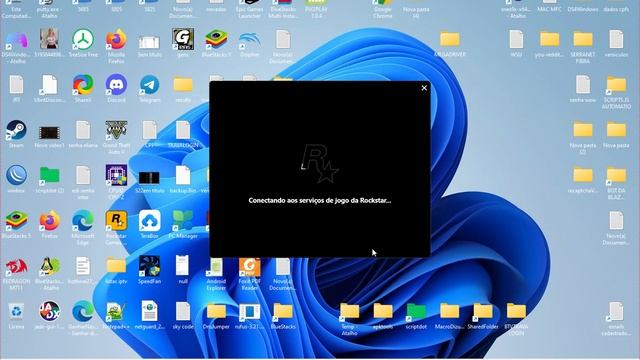Select the Novo video1 video file
The height and width of the screenshot is (360, 640).
click(x=49, y=132)
